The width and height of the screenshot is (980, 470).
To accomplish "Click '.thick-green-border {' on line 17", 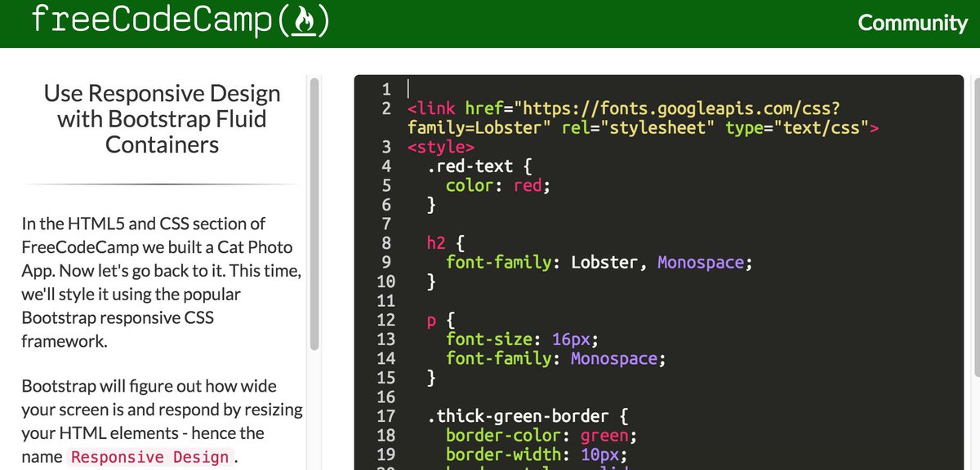I will pyautogui.click(x=527, y=416).
